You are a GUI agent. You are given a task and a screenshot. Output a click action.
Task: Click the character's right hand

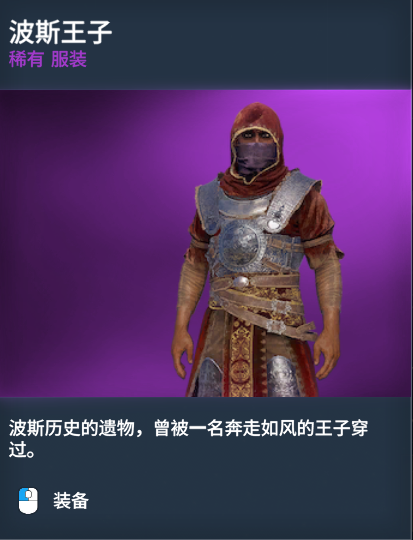(183, 358)
